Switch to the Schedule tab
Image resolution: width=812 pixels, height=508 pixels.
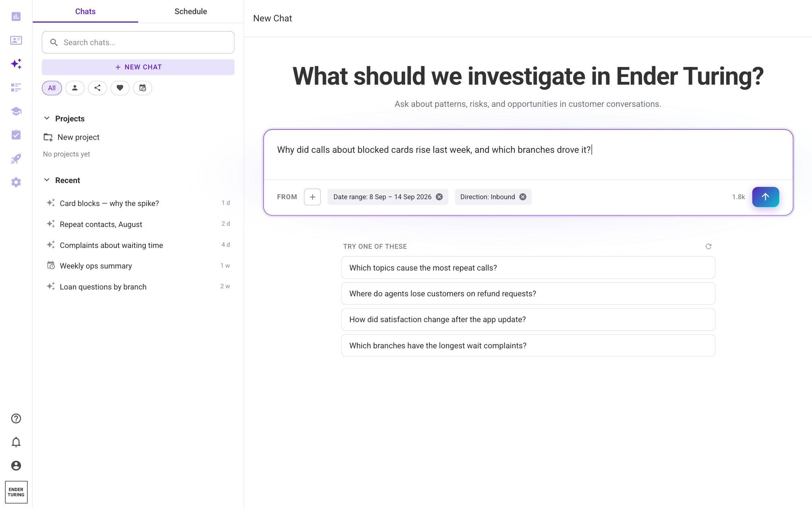(191, 11)
